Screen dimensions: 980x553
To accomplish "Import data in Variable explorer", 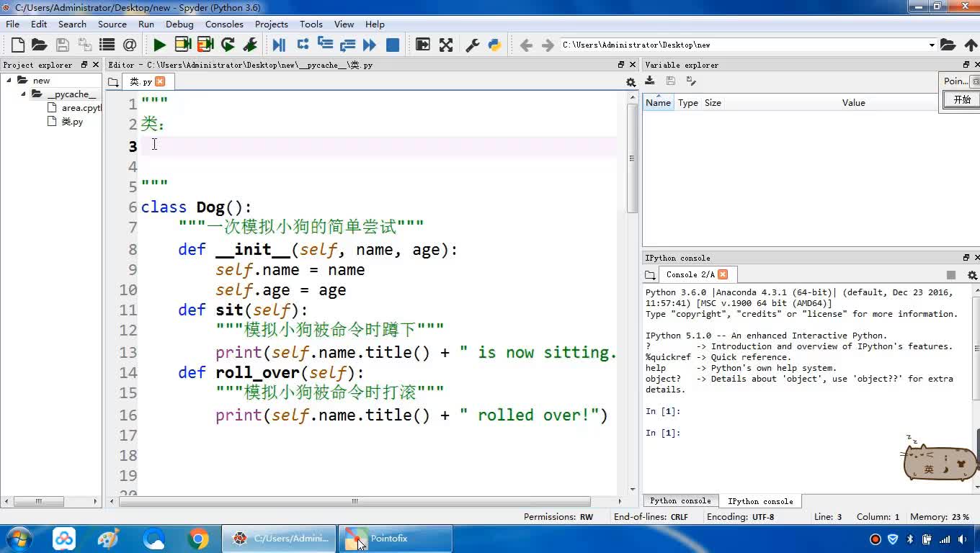I will [x=650, y=81].
